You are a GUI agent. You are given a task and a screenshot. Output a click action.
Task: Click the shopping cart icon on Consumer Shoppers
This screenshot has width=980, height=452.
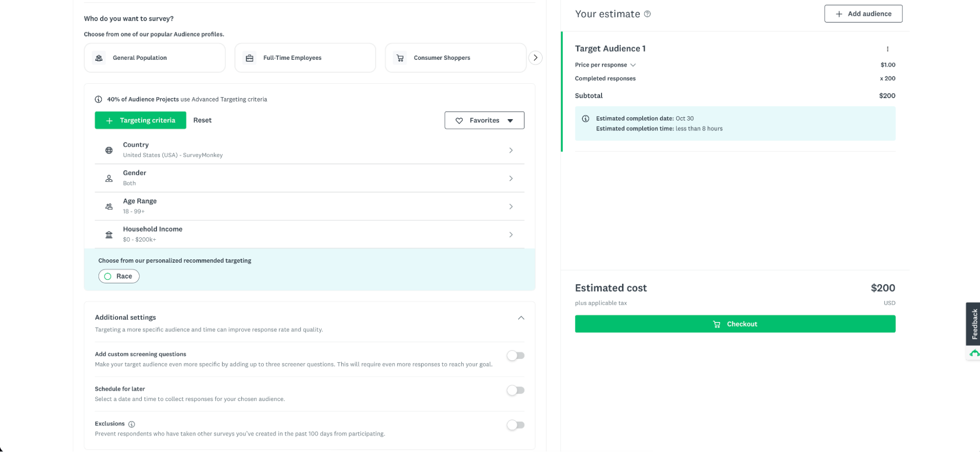(401, 57)
